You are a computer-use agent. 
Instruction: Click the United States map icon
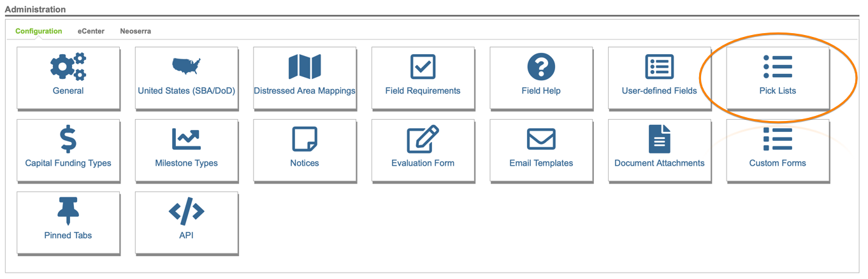point(186,66)
